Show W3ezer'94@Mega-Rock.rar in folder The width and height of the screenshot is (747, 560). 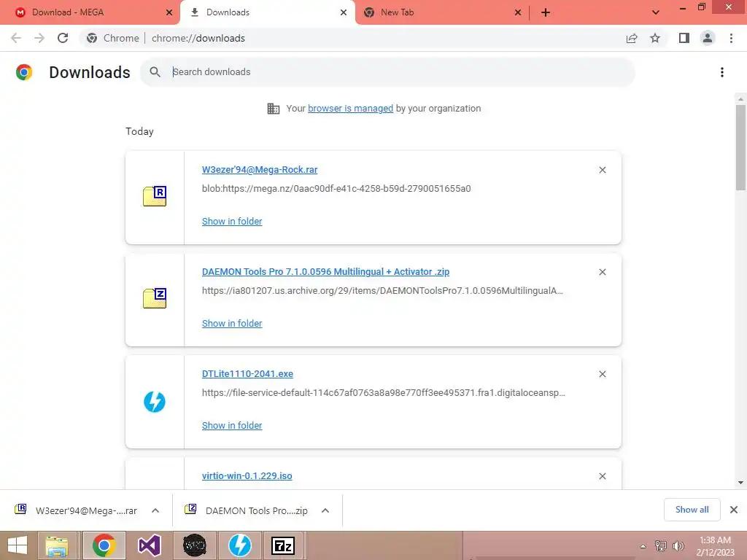tap(232, 222)
